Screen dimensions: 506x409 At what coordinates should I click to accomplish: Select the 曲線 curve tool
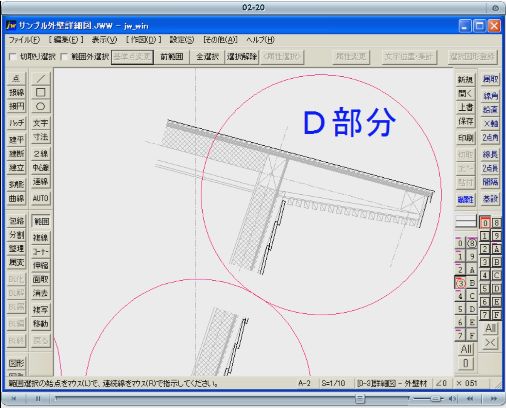tap(16, 198)
